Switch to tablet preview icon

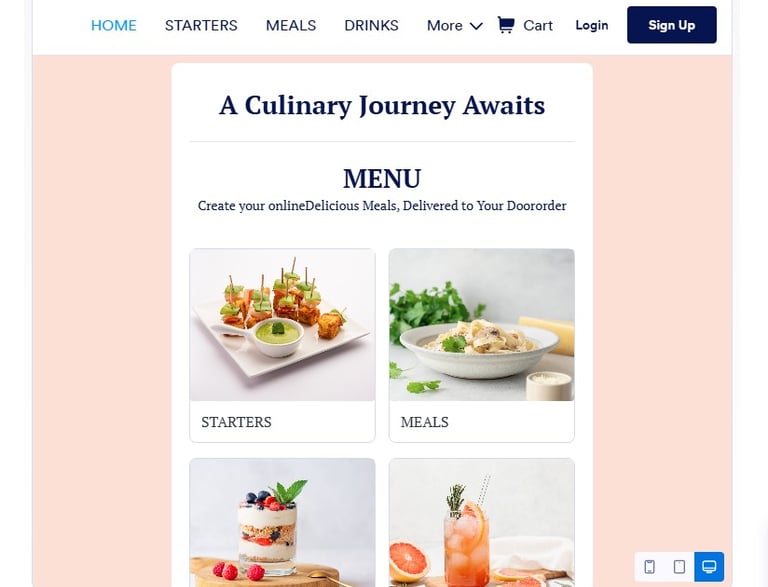coord(679,566)
